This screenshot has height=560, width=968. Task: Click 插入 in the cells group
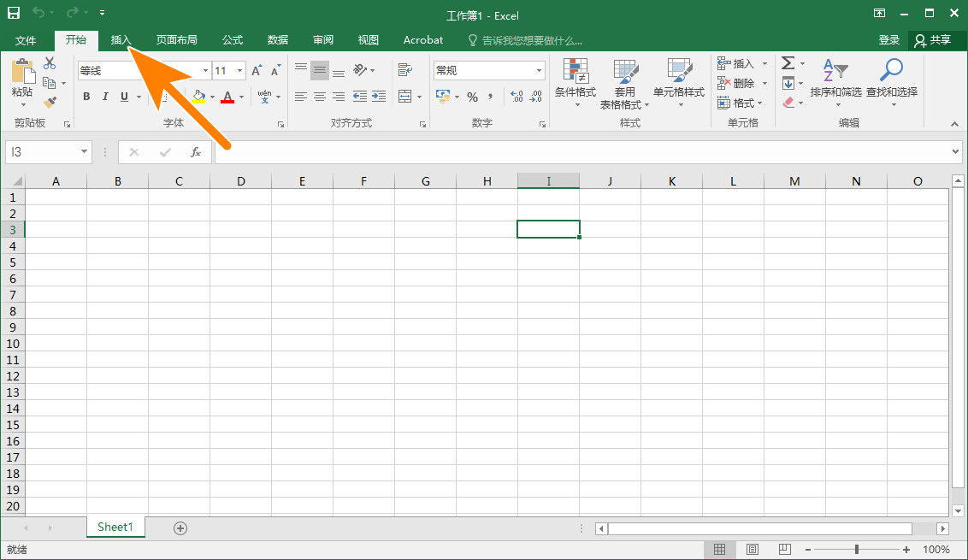click(735, 63)
